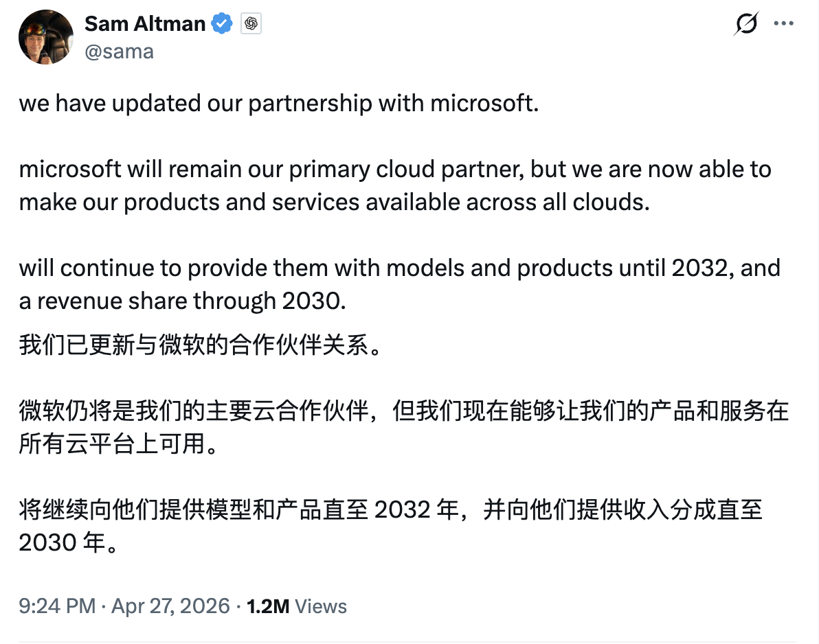Click the three-dot ellipsis icon
Screen dimensions: 819x644
point(783,23)
